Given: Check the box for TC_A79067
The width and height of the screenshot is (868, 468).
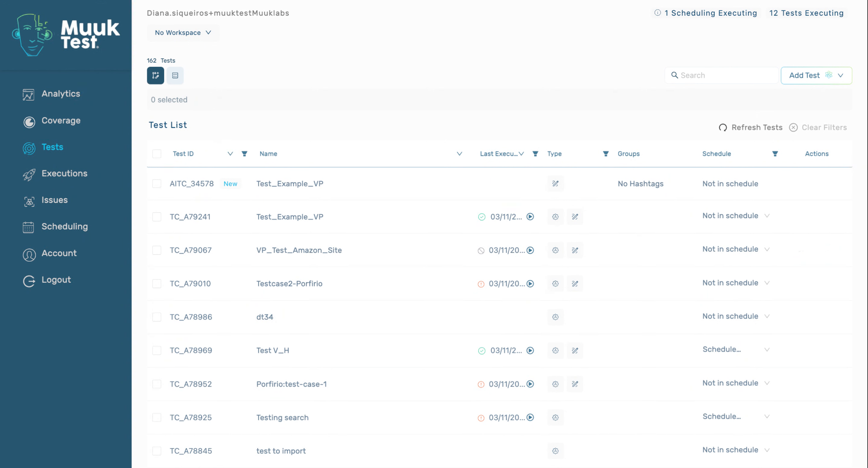Looking at the screenshot, I should click(x=157, y=250).
